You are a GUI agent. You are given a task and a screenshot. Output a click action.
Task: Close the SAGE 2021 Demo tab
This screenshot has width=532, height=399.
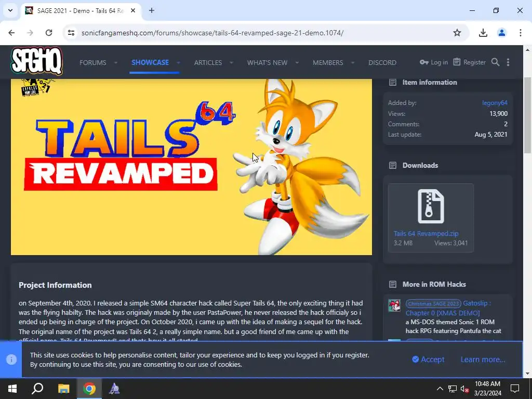(x=133, y=10)
